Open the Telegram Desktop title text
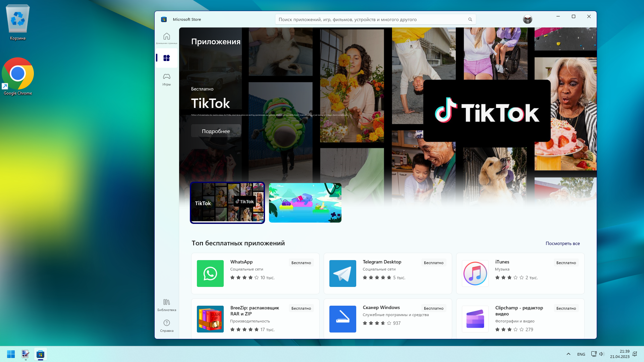The width and height of the screenshot is (644, 362). [x=382, y=262]
